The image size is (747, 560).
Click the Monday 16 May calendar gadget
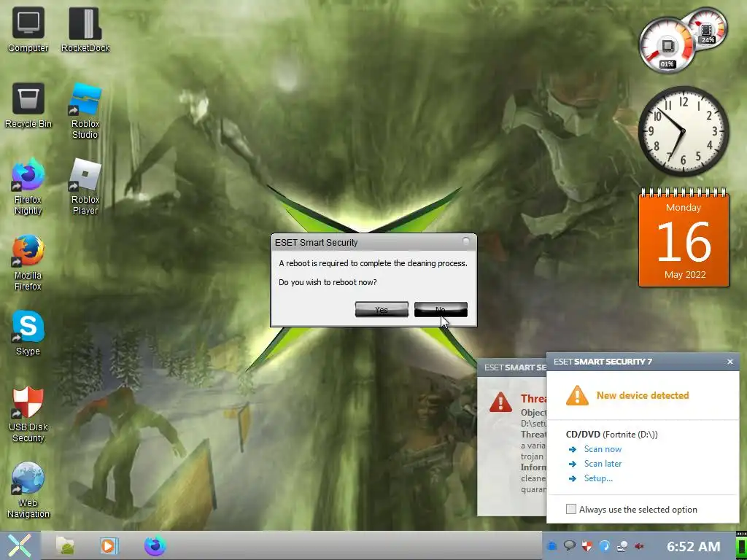(684, 238)
